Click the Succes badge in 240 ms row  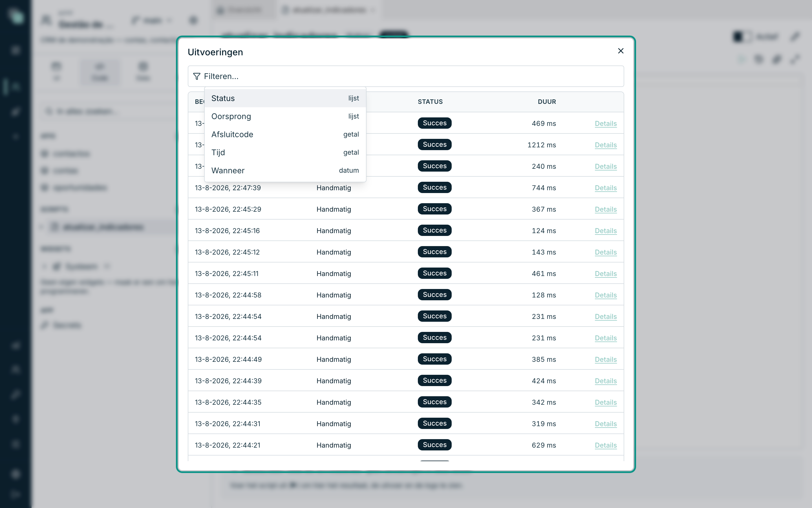(x=434, y=166)
